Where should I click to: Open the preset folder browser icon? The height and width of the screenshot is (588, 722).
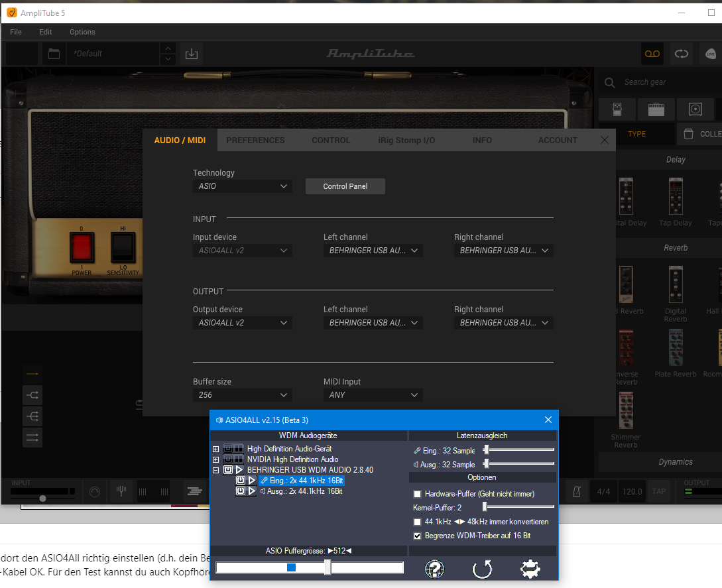pos(54,54)
